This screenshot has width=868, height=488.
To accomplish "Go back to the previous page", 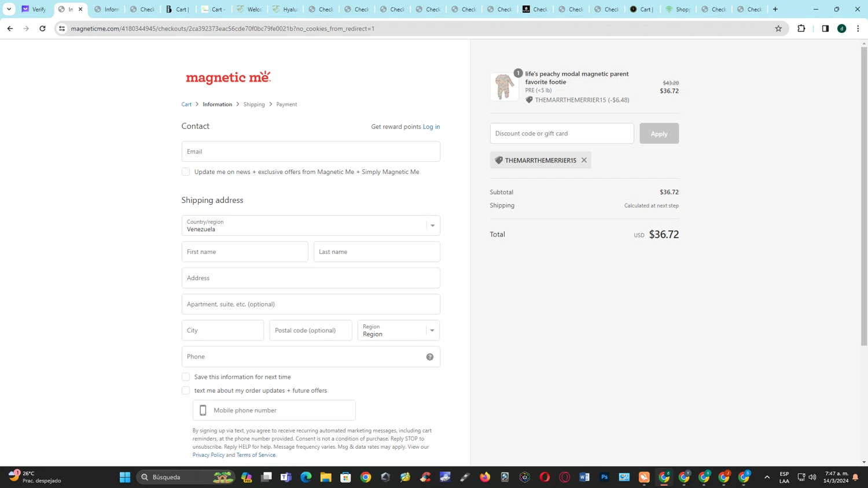I will [x=10, y=28].
